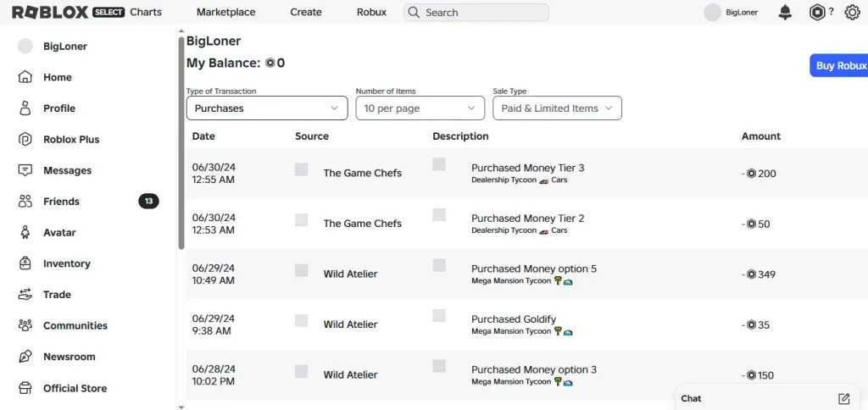Screen dimensions: 868x410
Task: Open Newsroom in the sidebar
Action: tap(70, 357)
